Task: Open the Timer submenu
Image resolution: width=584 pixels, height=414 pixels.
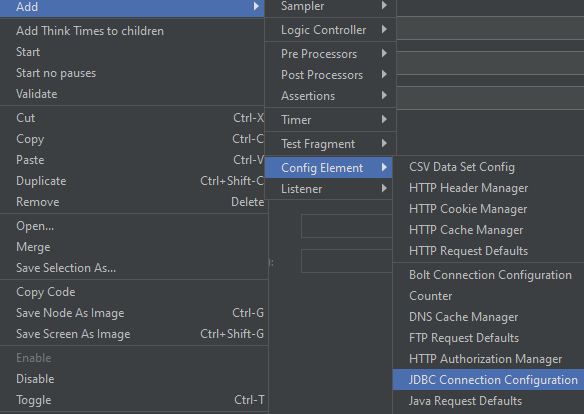Action: (x=330, y=120)
